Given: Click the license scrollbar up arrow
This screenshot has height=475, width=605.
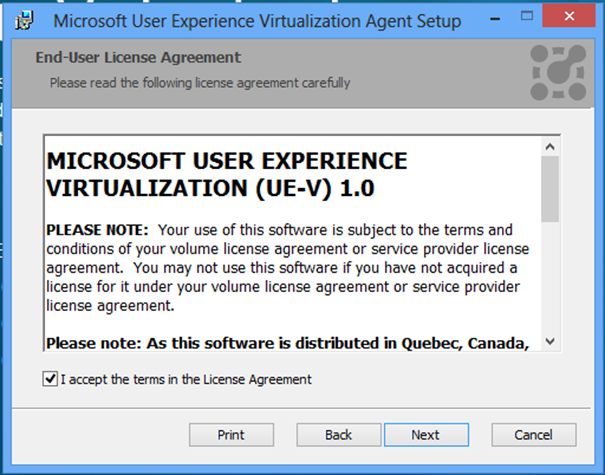Looking at the screenshot, I should [x=550, y=147].
